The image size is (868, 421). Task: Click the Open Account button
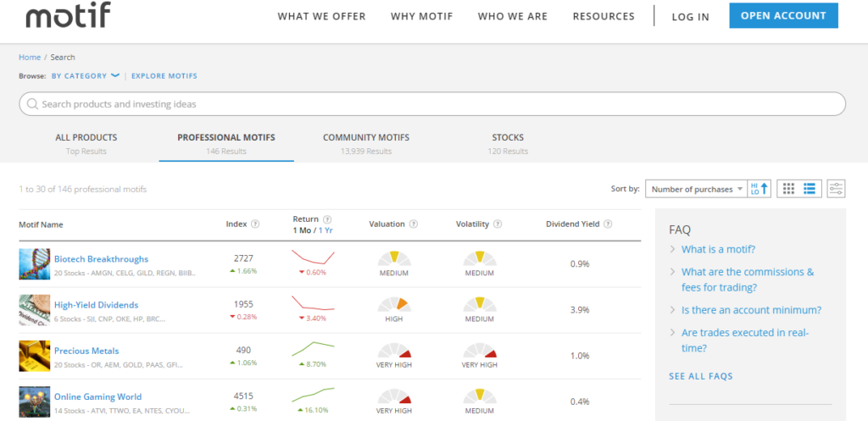point(783,15)
